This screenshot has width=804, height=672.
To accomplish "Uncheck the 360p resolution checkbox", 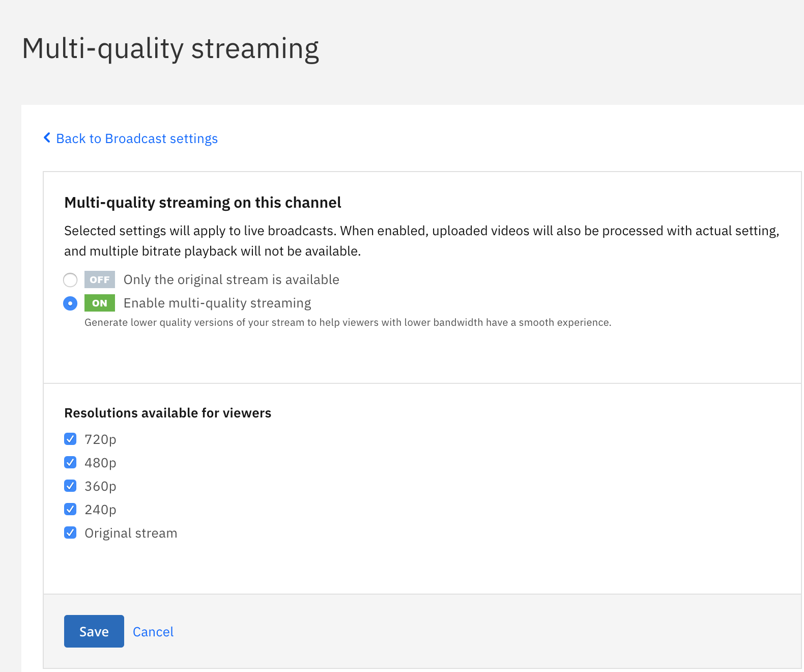I will [70, 486].
